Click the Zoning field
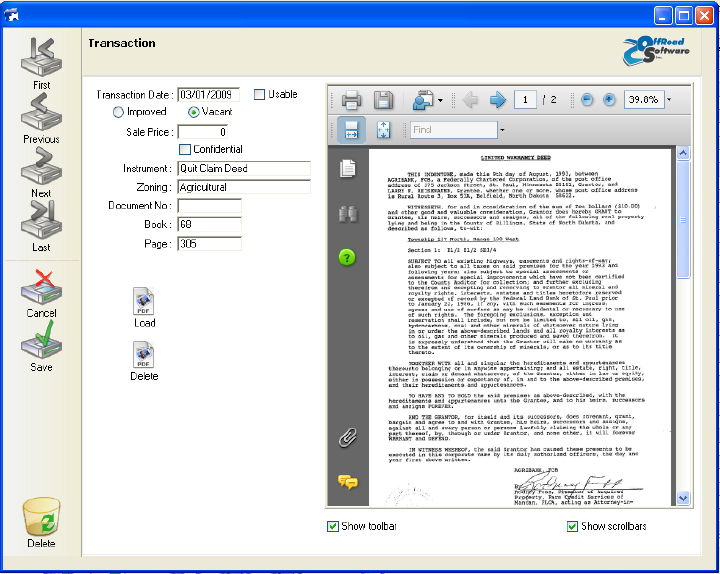Viewport: 720px width, 574px height. tap(244, 187)
